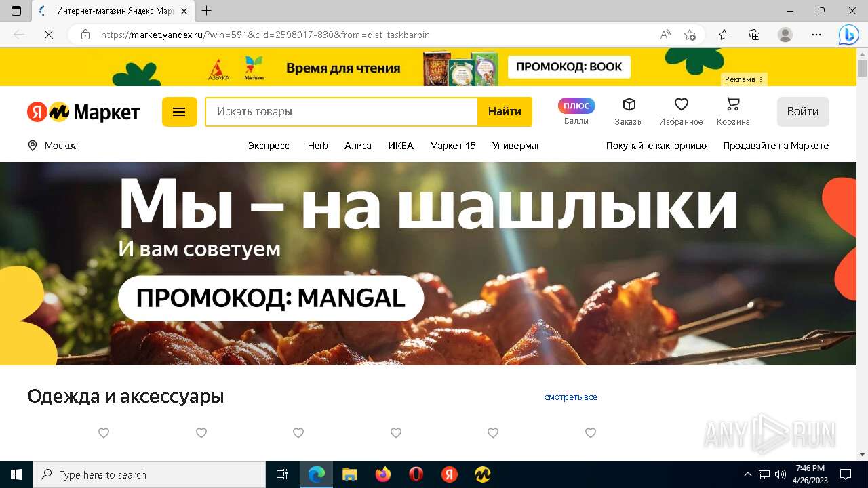Open Edge Settings and more menu
Viewport: 868px width, 488px height.
point(816,35)
